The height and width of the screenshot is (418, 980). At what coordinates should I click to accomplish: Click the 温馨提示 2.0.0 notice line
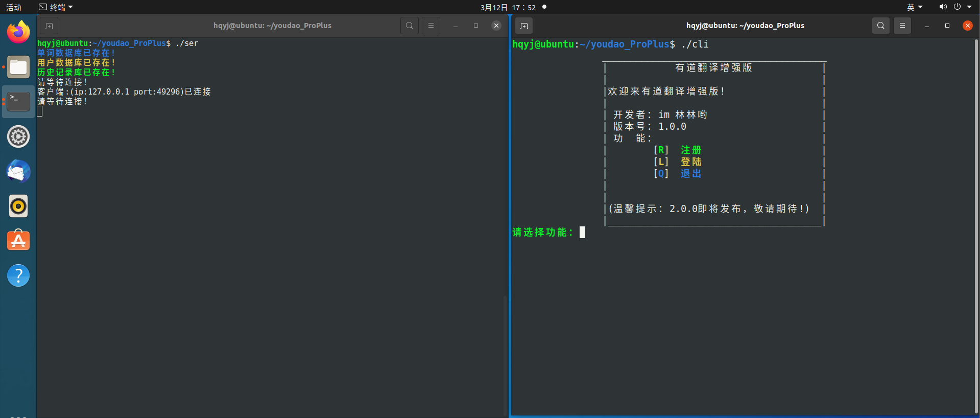(x=709, y=209)
